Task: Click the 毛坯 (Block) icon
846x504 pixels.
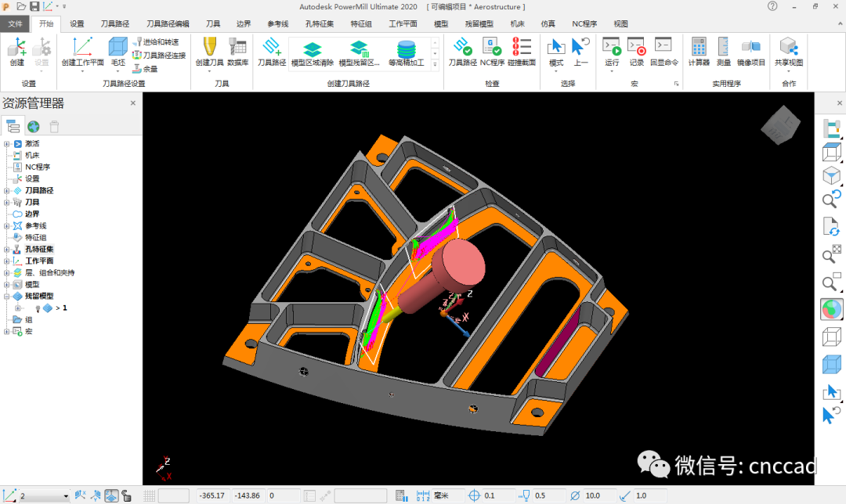Action: [x=117, y=52]
